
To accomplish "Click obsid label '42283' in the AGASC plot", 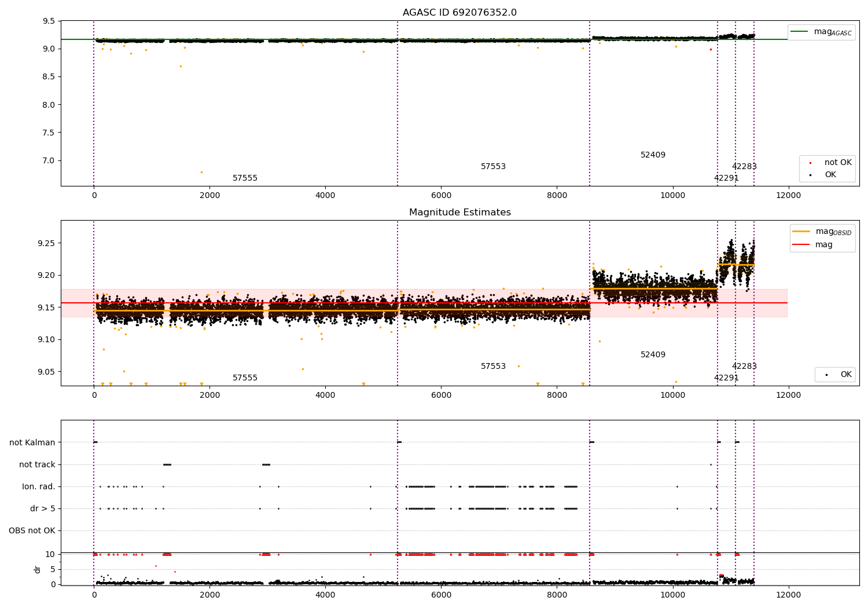I will pos(744,167).
